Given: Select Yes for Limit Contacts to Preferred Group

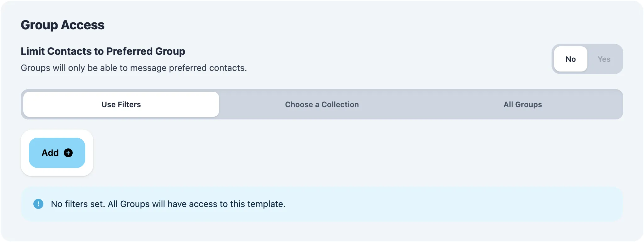Looking at the screenshot, I should click(604, 59).
